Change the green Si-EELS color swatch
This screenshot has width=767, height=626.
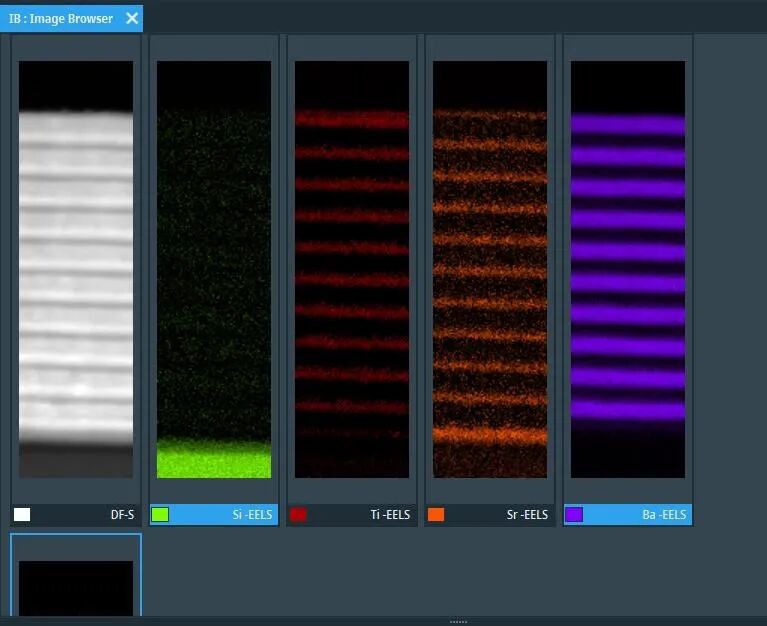[x=160, y=515]
